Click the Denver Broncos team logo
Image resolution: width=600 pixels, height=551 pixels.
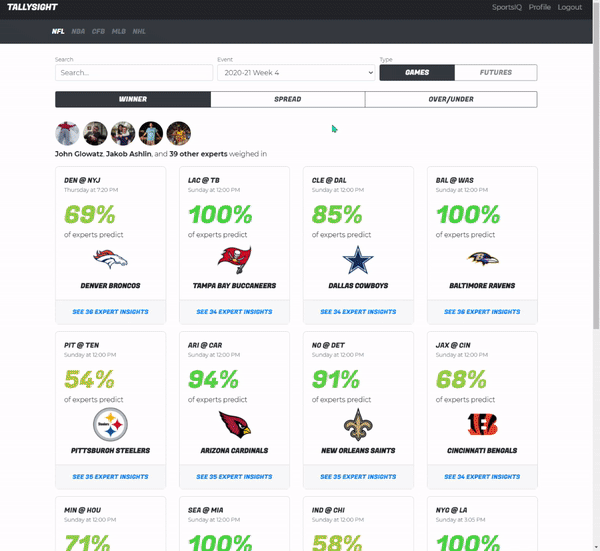(110, 259)
